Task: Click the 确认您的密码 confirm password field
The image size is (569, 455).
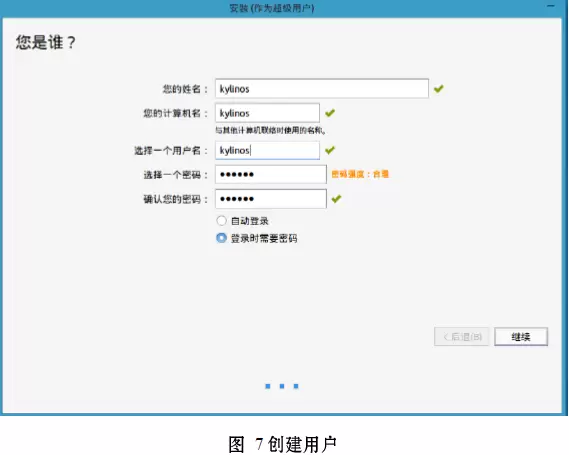Action: pyautogui.click(x=271, y=199)
